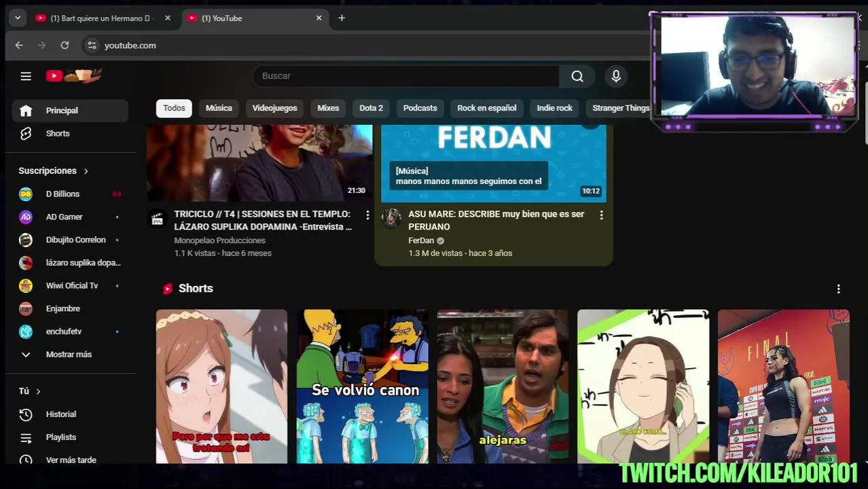Select the Dota 2 filter chip

[371, 108]
